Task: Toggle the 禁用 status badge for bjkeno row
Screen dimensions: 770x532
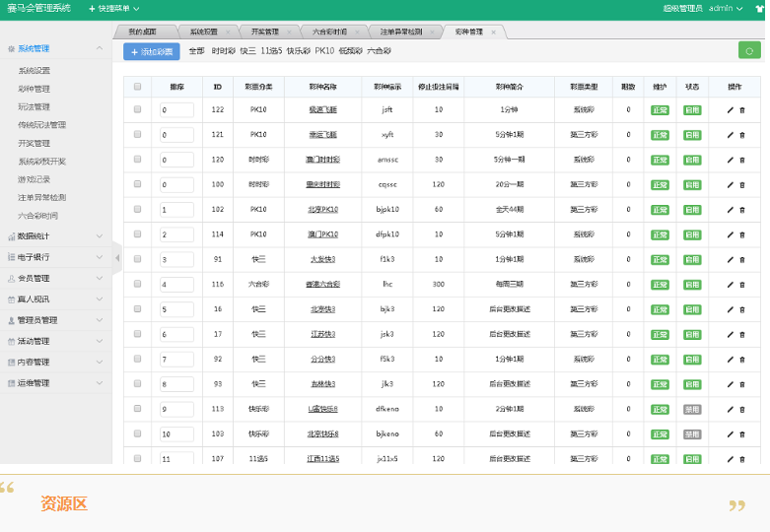Action: pyautogui.click(x=692, y=434)
